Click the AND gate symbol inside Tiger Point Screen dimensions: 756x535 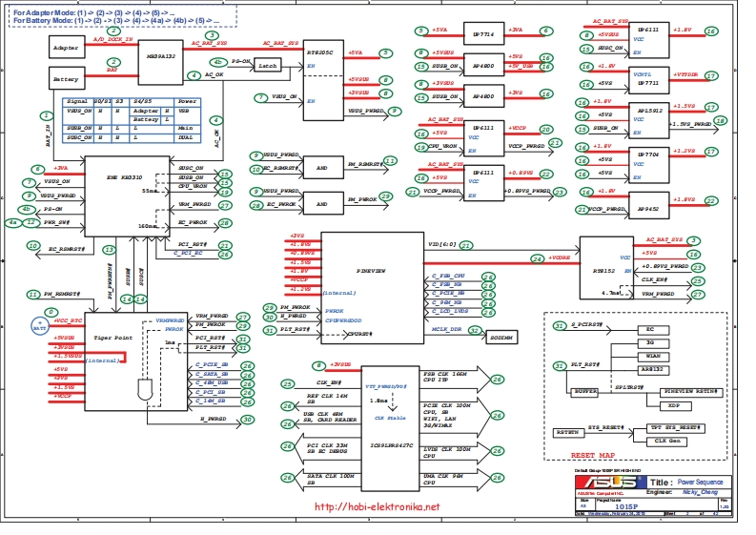point(144,391)
